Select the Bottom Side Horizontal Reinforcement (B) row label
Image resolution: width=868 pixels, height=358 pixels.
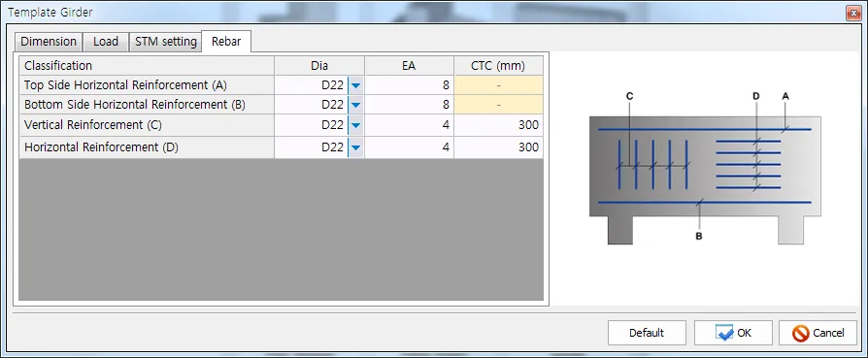[x=147, y=105]
